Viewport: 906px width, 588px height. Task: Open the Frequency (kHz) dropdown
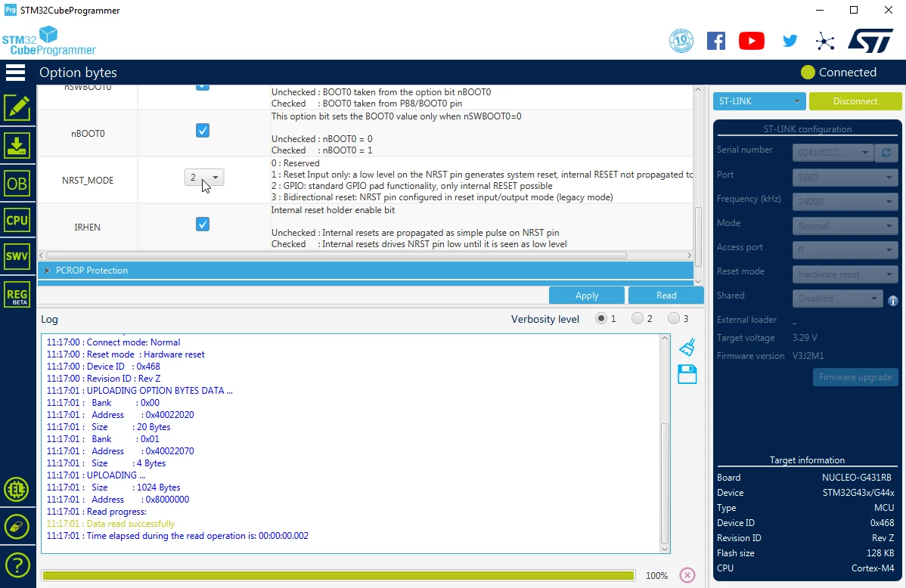(x=845, y=202)
